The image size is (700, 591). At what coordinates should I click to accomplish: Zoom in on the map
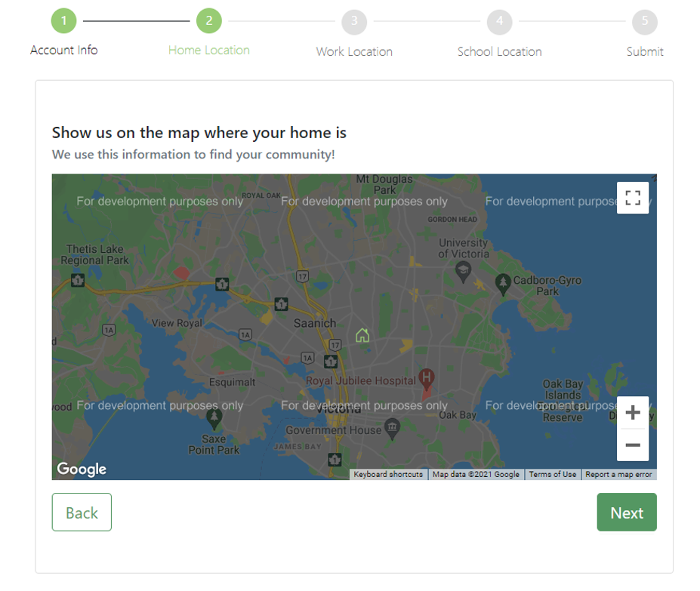coord(633,412)
